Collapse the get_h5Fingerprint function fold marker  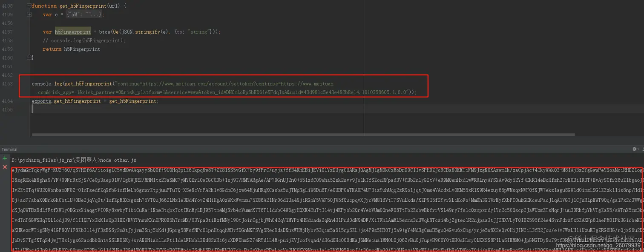coord(29,6)
